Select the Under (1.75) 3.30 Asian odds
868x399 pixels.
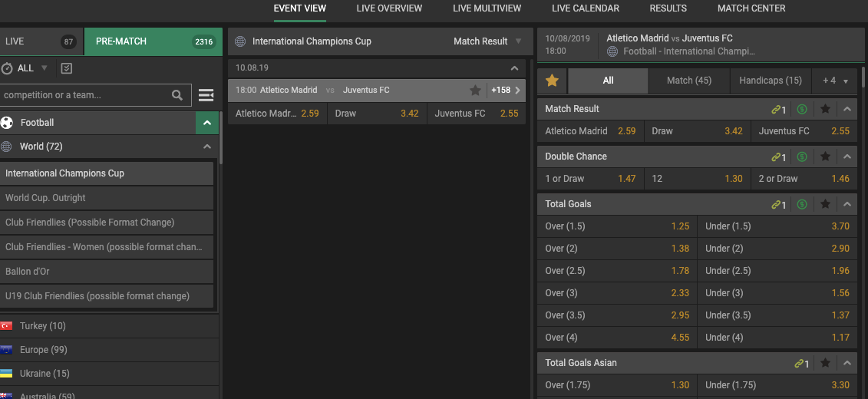point(777,385)
